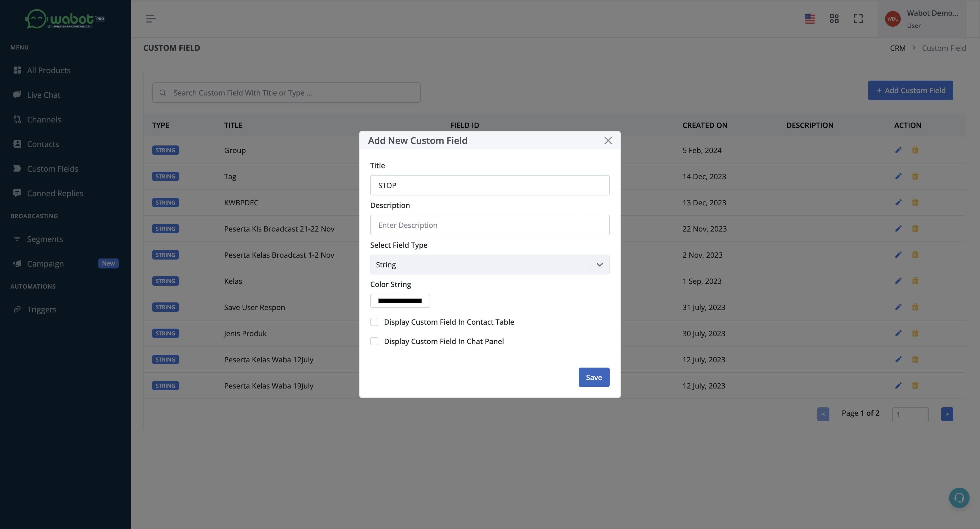
Task: Click the Enter Description input field
Action: pos(490,225)
